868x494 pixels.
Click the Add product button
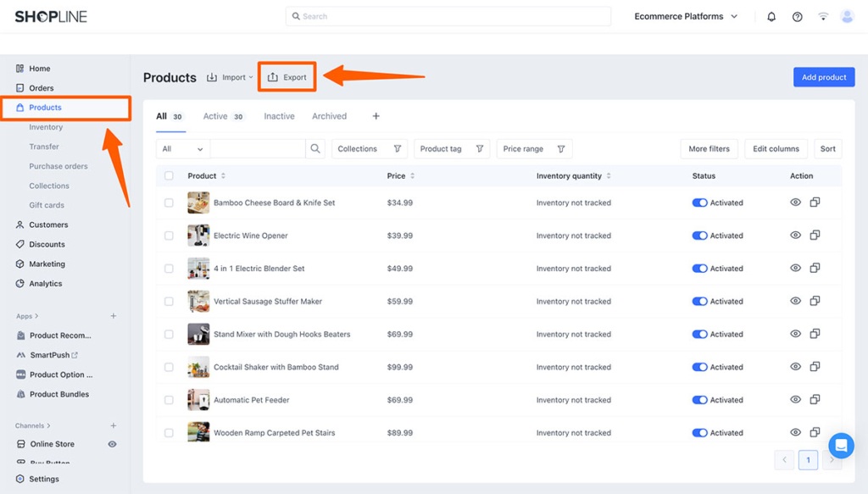pos(823,76)
